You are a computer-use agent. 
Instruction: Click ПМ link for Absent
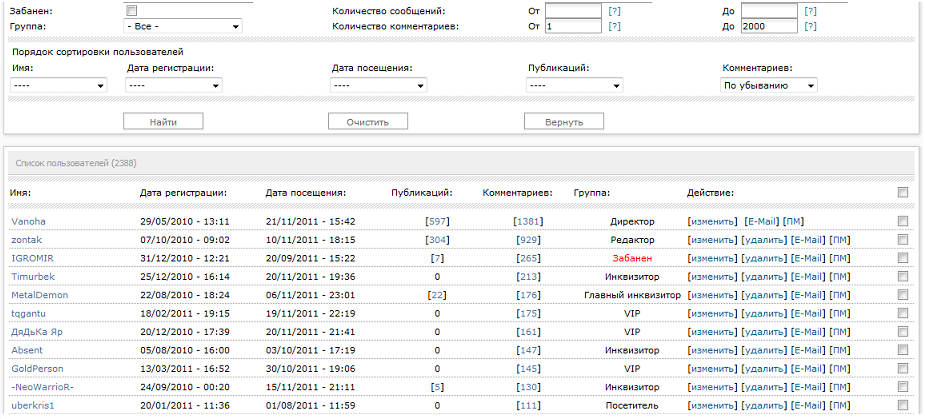point(841,350)
